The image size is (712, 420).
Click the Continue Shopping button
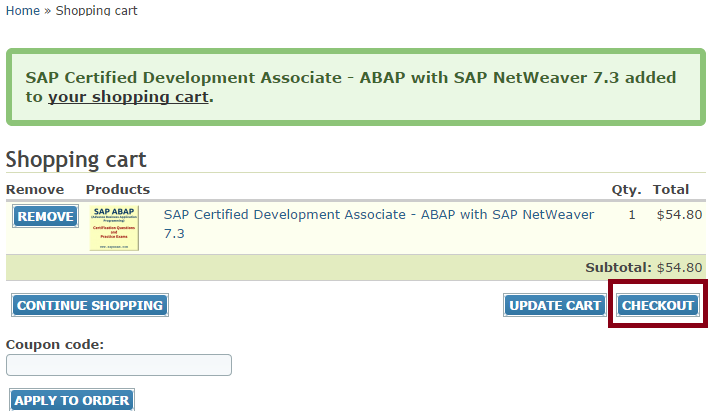pyautogui.click(x=90, y=305)
